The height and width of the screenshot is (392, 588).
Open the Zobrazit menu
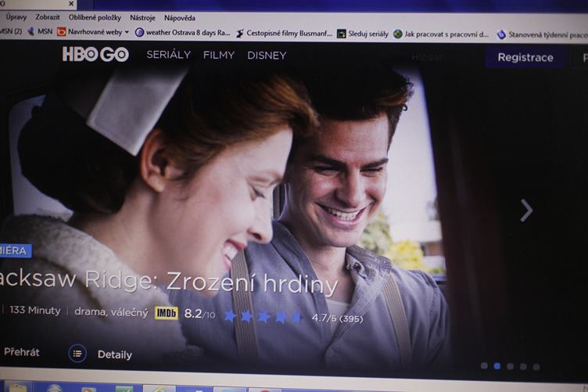pyautogui.click(x=47, y=17)
